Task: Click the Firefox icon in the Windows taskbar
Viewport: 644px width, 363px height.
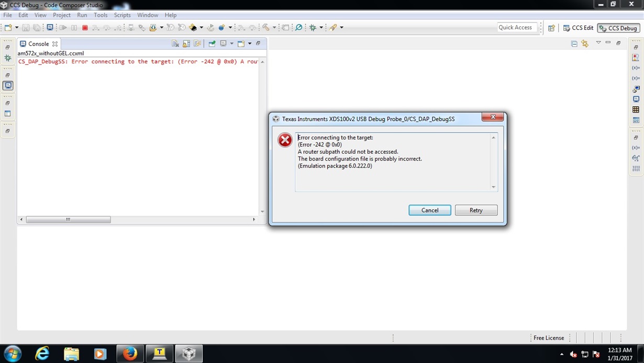Action: pos(130,354)
